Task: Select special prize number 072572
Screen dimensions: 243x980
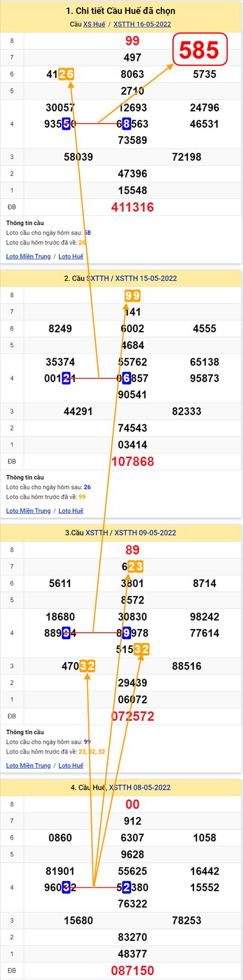Action: click(x=132, y=716)
